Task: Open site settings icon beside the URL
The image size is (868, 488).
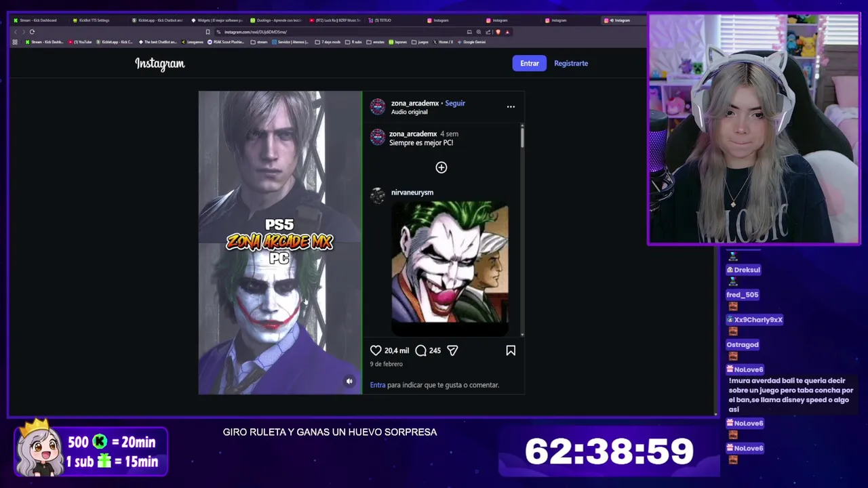Action: (x=218, y=32)
